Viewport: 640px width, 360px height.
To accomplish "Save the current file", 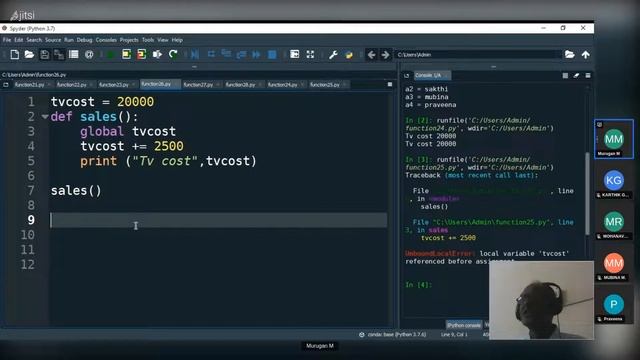I will [44, 54].
